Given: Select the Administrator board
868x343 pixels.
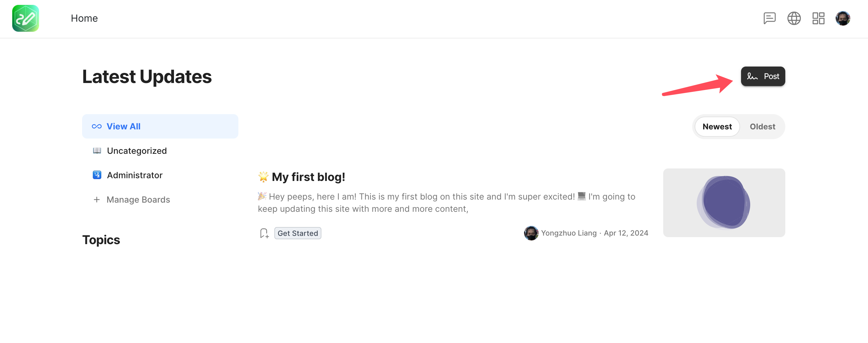Looking at the screenshot, I should (x=135, y=175).
